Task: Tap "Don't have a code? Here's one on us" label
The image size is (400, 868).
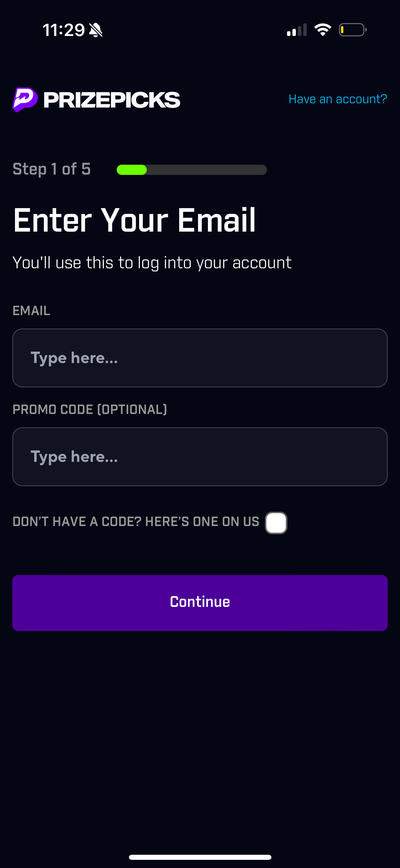Action: (136, 522)
